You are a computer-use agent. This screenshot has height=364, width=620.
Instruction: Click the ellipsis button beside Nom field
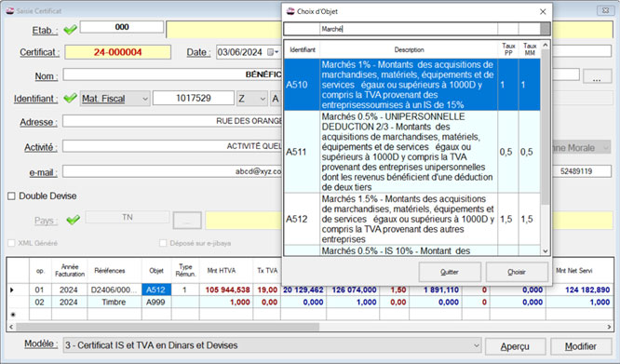click(x=597, y=76)
